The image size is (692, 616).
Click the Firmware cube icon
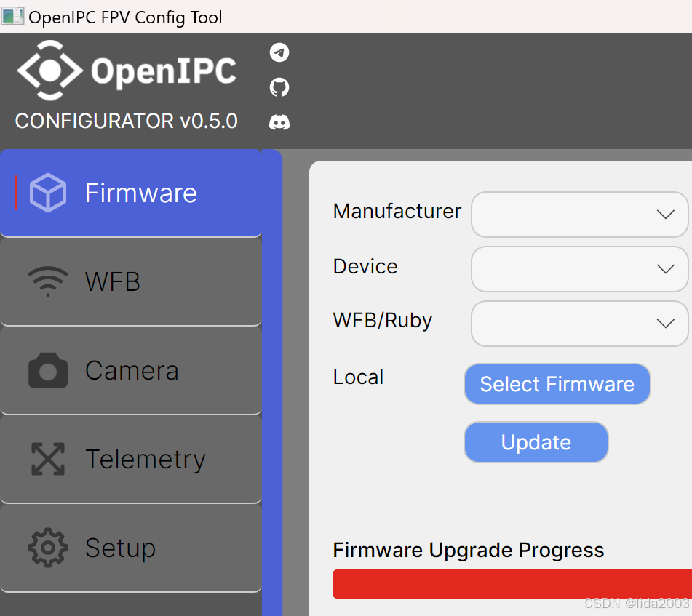tap(48, 193)
